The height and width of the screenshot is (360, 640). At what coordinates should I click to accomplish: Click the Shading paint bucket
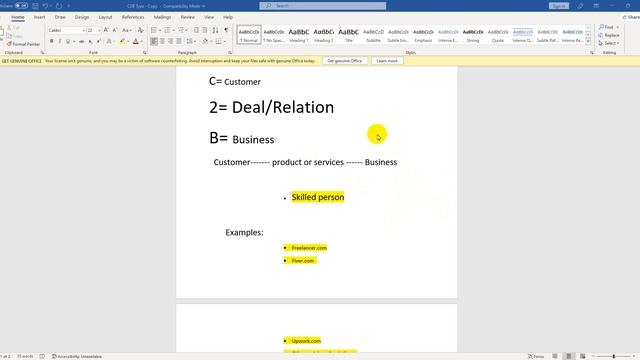[x=205, y=41]
